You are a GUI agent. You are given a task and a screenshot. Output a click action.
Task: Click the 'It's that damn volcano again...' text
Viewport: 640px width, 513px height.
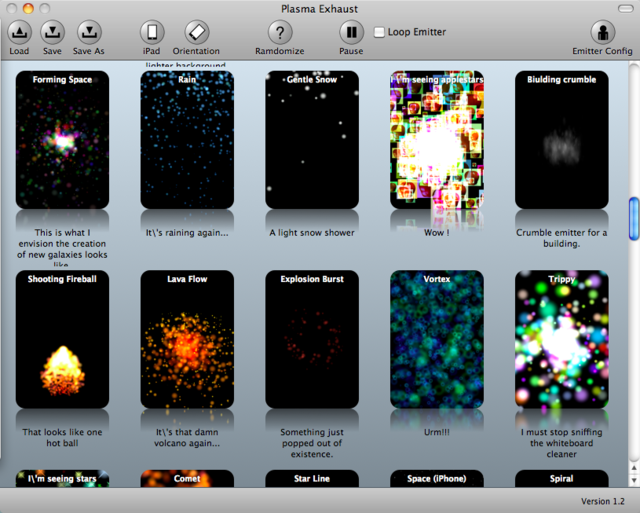[187, 437]
